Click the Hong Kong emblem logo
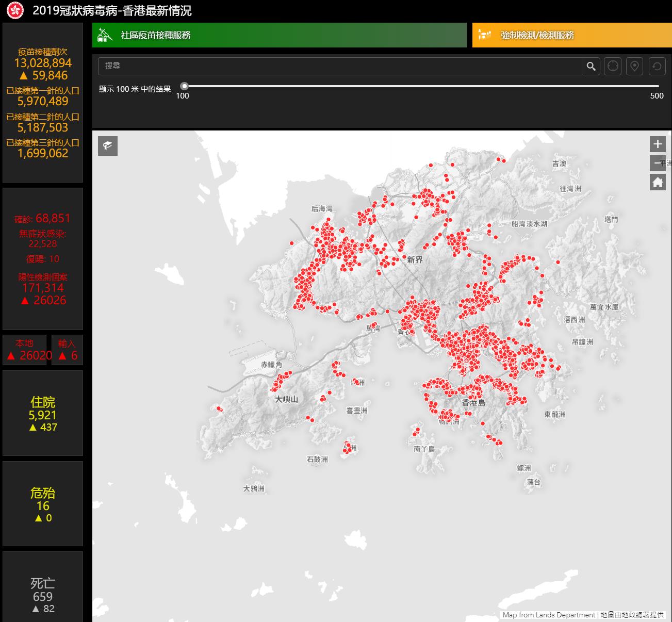Image resolution: width=672 pixels, height=622 pixels. [x=15, y=11]
